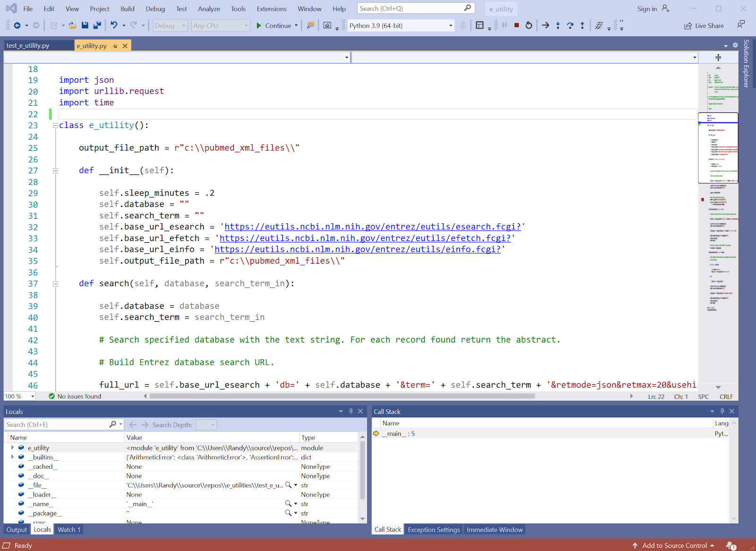756x551 pixels.
Task: Click the Step Into arrow icon
Action: coord(558,26)
